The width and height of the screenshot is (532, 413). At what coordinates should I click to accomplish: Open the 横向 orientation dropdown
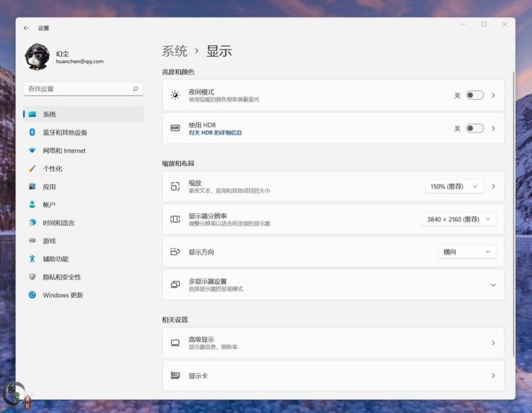467,252
